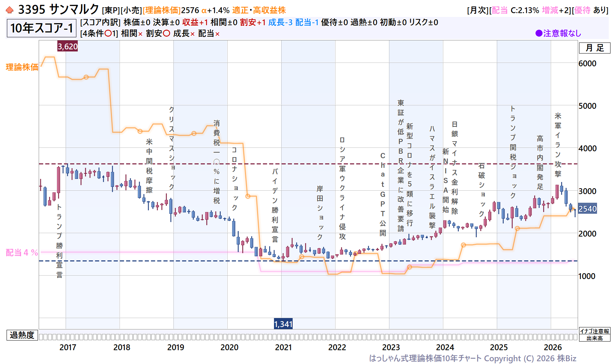Click the orange up-arrow icon beside 3395

[x=10, y=10]
